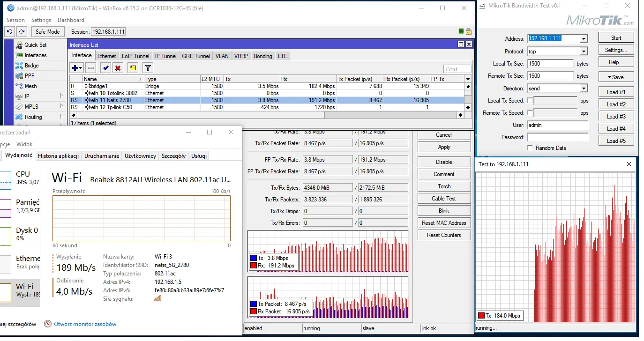The height and width of the screenshot is (341, 644).
Task: Open the Settings menu in WinBox
Action: [x=41, y=20]
